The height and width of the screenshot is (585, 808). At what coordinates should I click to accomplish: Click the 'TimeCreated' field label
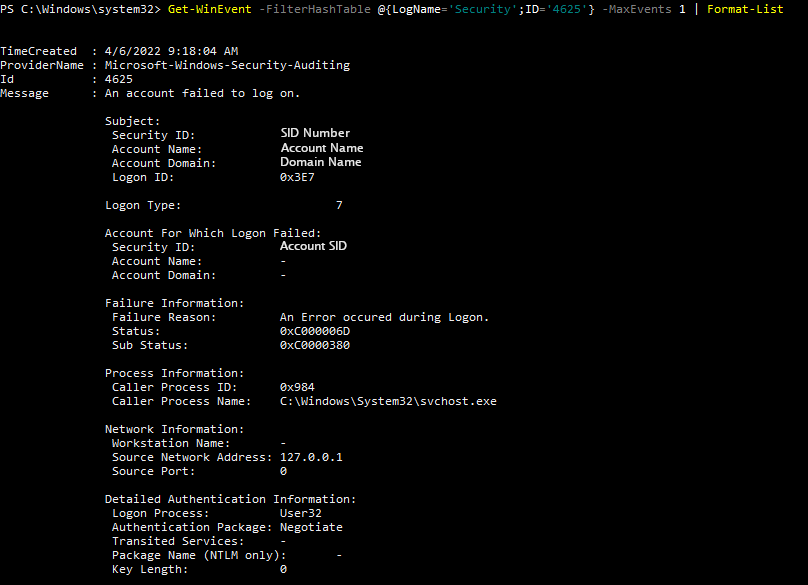[x=38, y=51]
